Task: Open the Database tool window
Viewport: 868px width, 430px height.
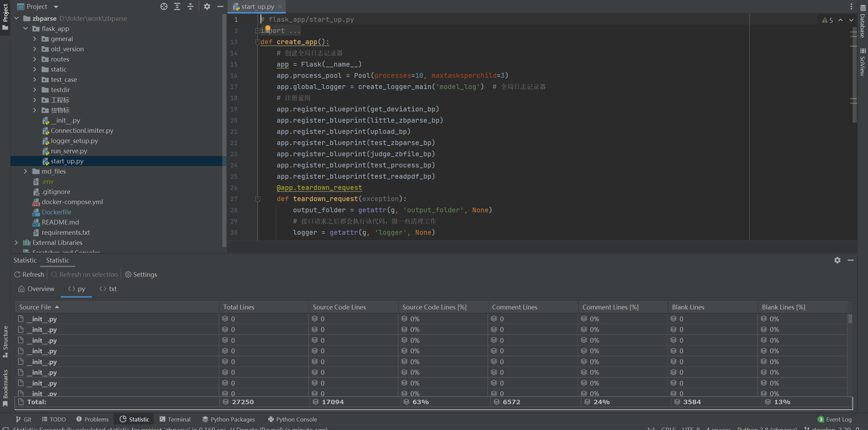Action: [x=863, y=21]
